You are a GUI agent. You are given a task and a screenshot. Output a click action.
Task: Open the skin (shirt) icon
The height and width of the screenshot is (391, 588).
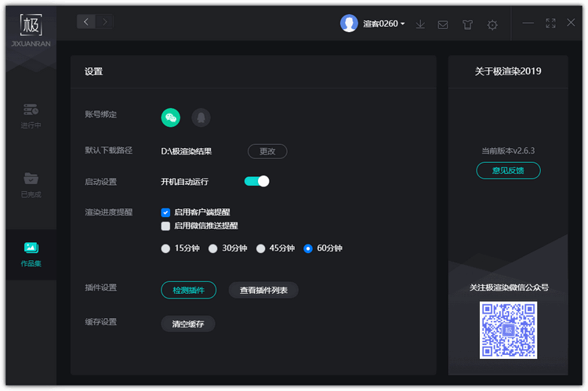coord(467,25)
